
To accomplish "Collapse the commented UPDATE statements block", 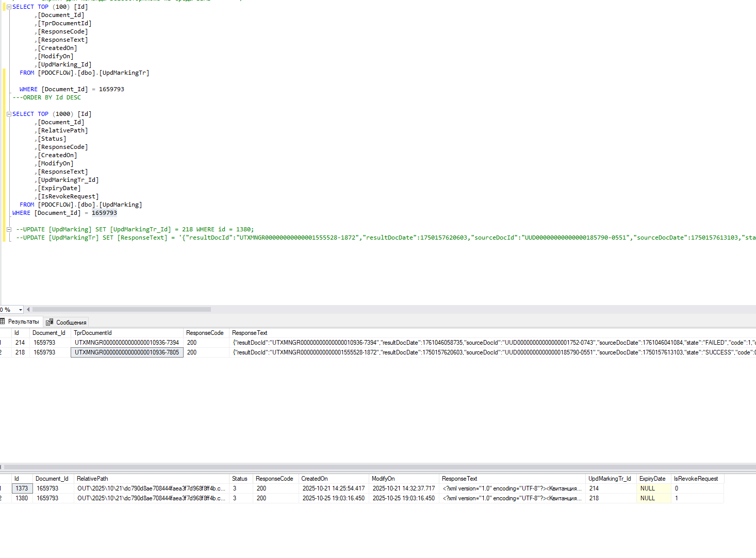I will (x=9, y=229).
